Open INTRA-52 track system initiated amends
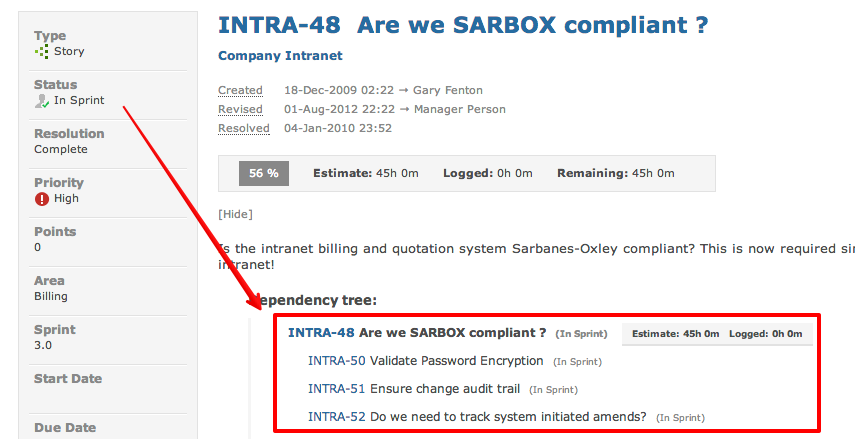The image size is (855, 439). coord(476,416)
